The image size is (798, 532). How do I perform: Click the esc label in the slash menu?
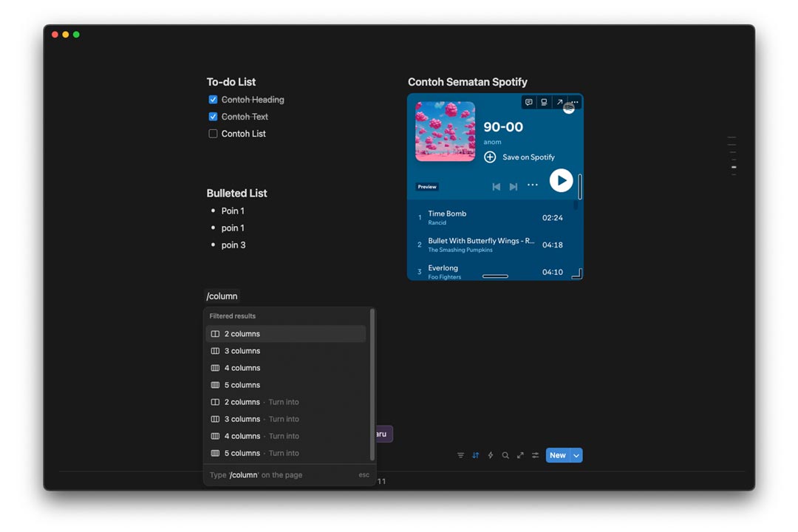(364, 475)
